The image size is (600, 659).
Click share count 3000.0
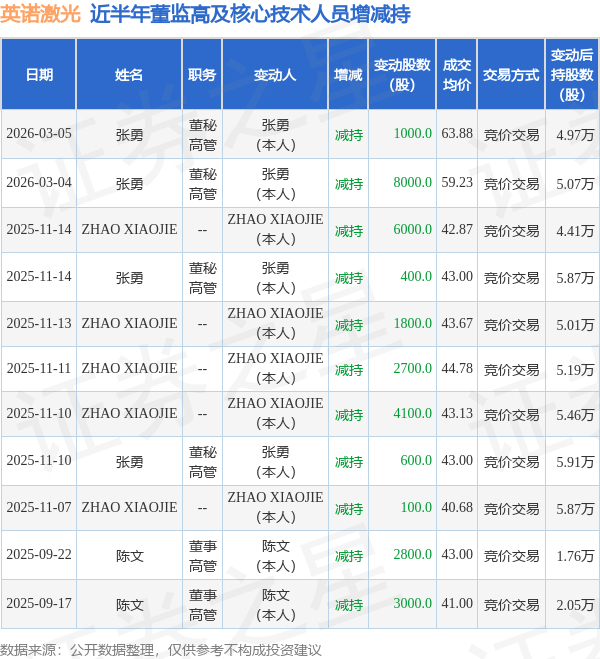pos(413,604)
